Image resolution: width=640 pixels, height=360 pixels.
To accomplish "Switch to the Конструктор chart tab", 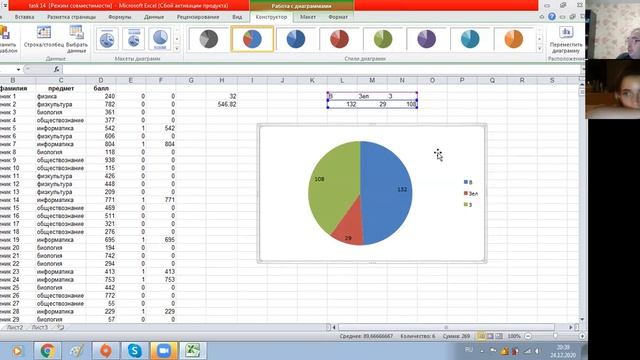I will 271,17.
